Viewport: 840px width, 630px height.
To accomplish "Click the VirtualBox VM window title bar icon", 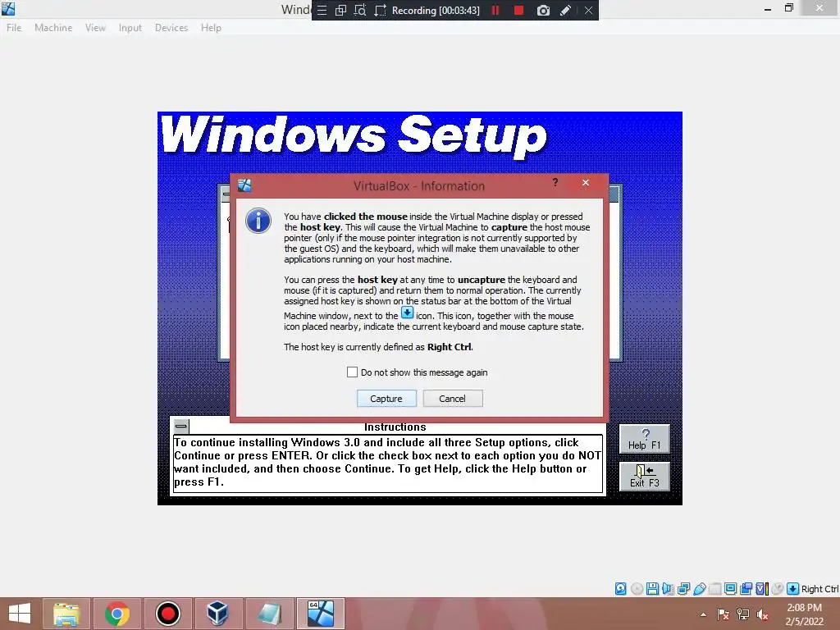I will (8, 8).
